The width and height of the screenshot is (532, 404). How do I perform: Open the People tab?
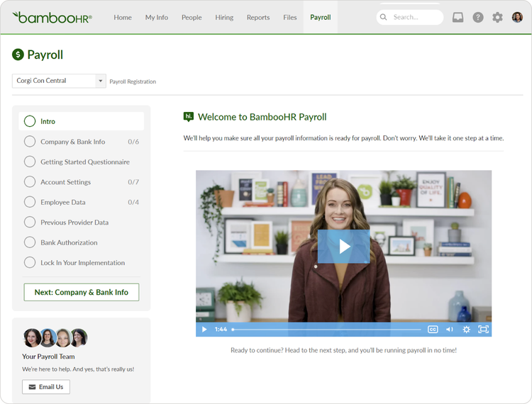click(x=192, y=17)
